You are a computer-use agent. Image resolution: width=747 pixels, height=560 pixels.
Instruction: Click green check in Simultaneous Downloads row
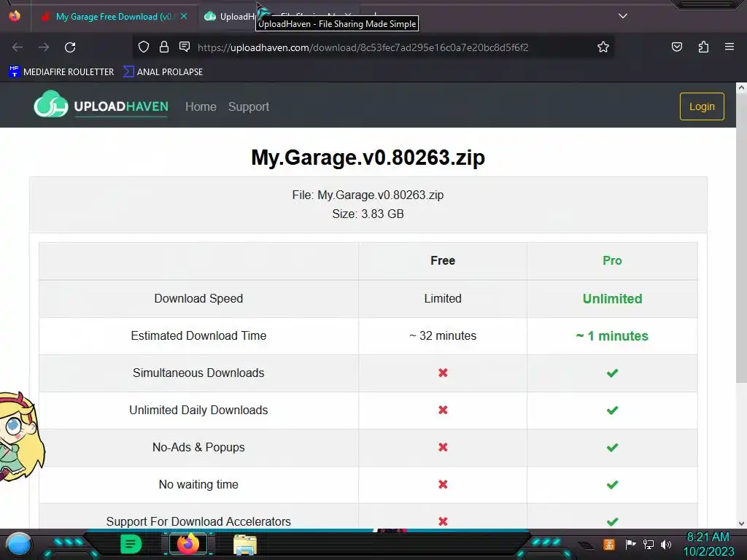tap(612, 373)
